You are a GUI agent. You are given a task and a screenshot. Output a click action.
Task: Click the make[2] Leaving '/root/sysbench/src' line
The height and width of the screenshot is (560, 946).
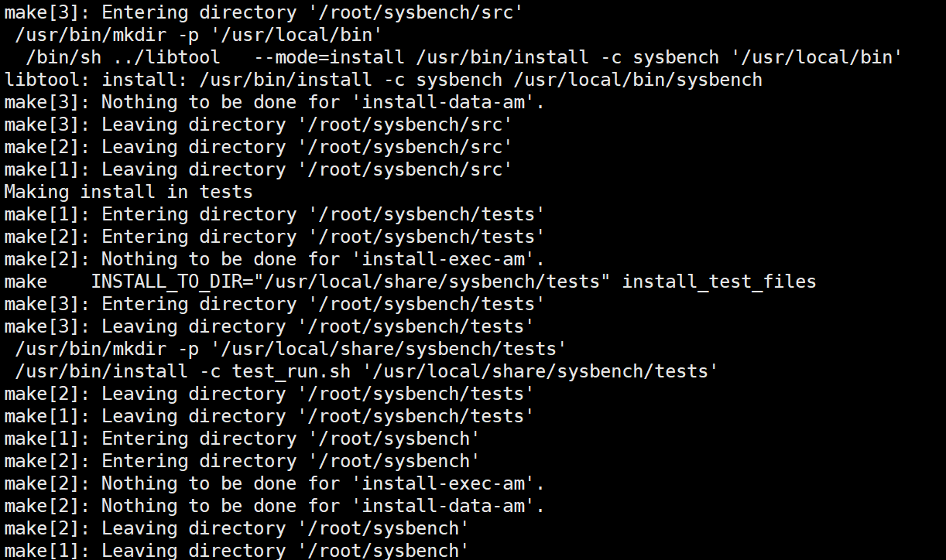tap(259, 147)
